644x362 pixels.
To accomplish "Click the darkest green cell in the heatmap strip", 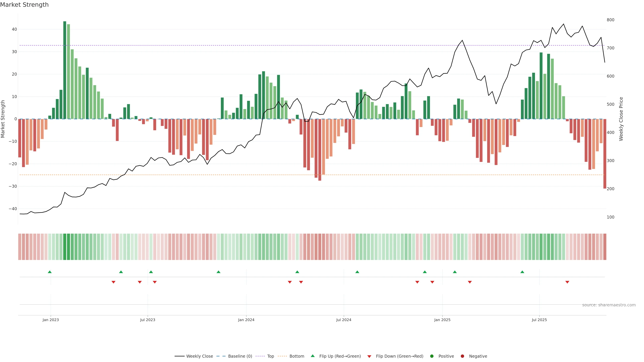I will (x=65, y=247).
